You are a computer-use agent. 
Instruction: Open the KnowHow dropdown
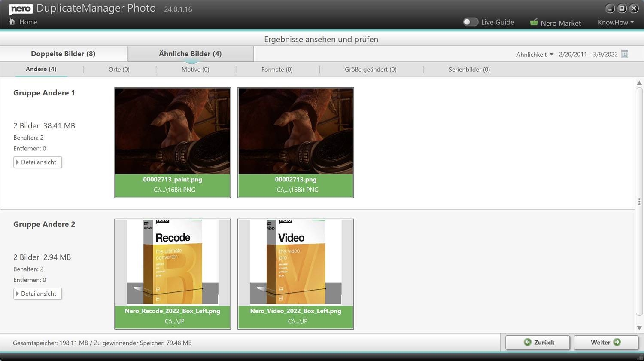(x=615, y=22)
